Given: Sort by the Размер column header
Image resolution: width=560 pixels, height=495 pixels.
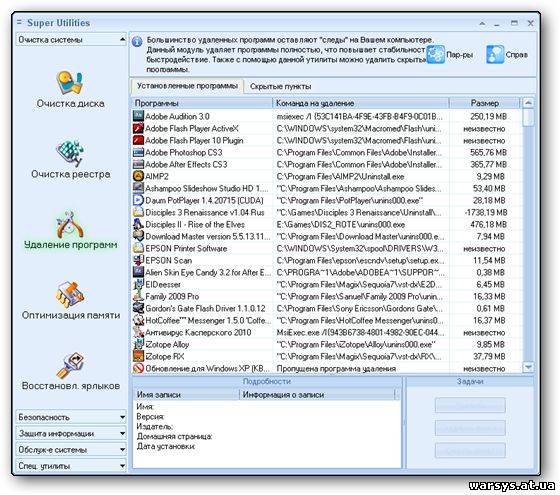Looking at the screenshot, I should tap(484, 103).
